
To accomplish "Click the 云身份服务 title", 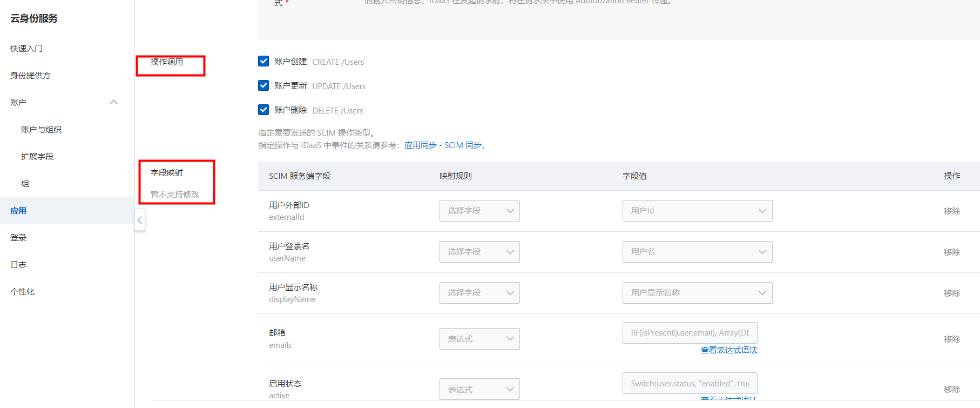I will click(x=34, y=18).
